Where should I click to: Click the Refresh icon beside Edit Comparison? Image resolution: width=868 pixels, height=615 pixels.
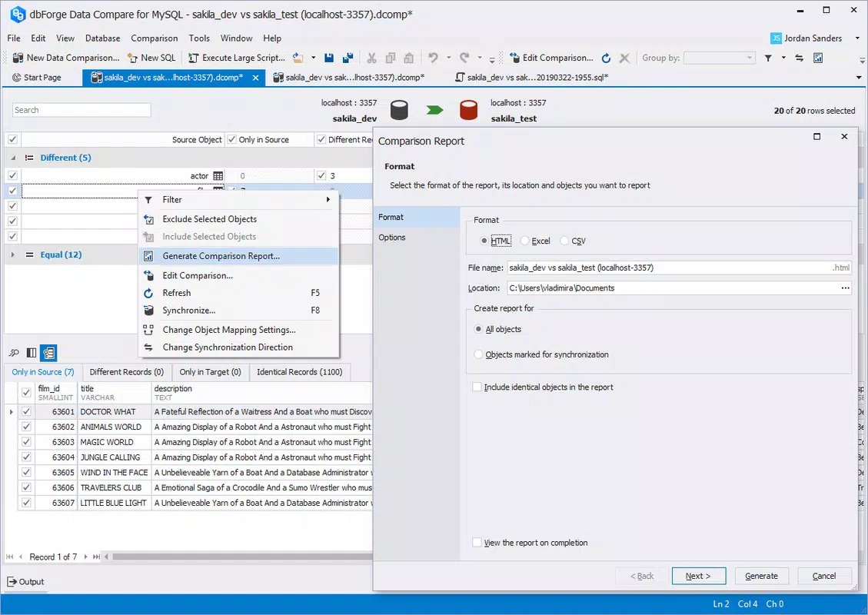pyautogui.click(x=606, y=58)
